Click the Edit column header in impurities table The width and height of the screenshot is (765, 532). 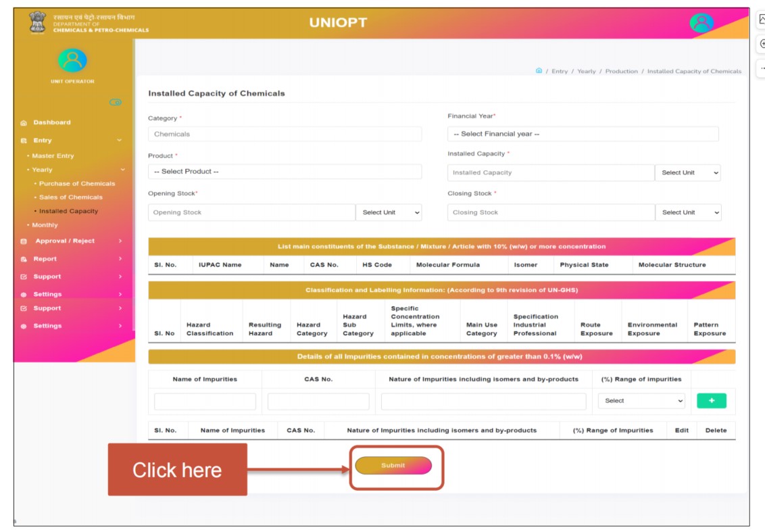682,430
